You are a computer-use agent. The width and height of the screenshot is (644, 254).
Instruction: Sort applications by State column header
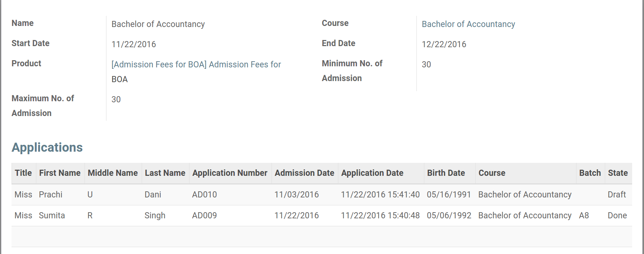pos(618,173)
